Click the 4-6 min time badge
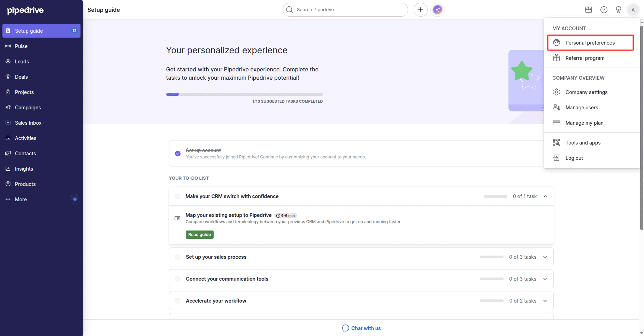 coord(286,216)
